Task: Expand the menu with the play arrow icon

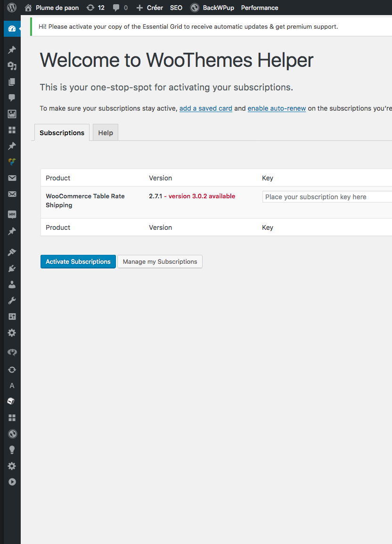Action: [12, 482]
